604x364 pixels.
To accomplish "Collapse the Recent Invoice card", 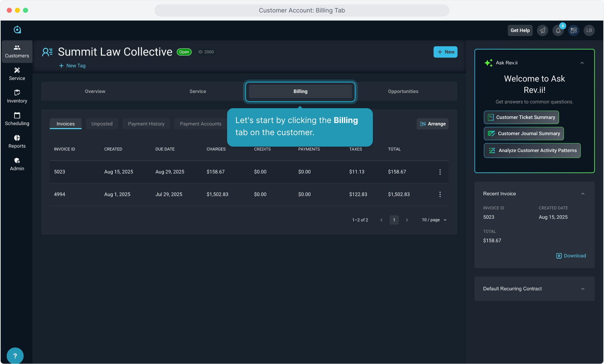I will click(x=583, y=194).
